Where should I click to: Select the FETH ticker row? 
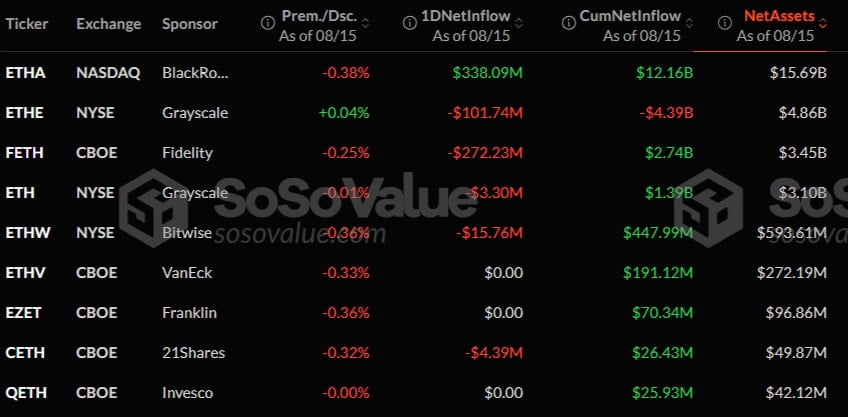pos(25,153)
